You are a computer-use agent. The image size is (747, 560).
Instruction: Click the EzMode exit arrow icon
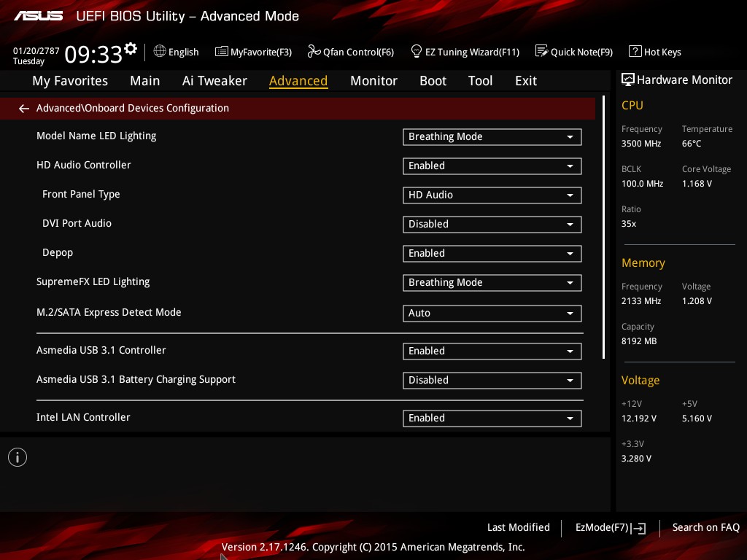638,528
